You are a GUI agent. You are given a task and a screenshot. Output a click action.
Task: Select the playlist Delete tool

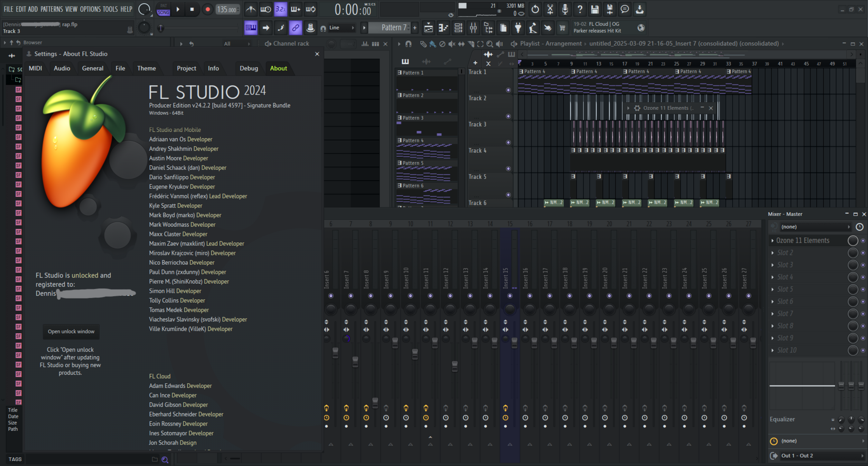(442, 44)
